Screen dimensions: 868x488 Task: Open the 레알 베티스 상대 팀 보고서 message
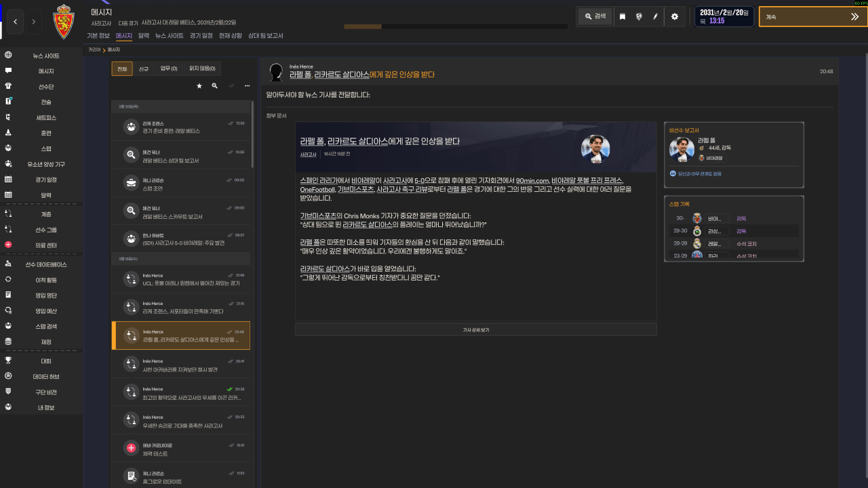point(182,155)
